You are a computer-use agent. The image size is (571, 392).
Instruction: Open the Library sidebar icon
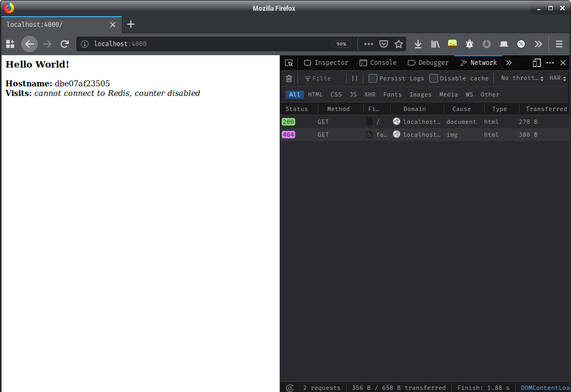(435, 44)
